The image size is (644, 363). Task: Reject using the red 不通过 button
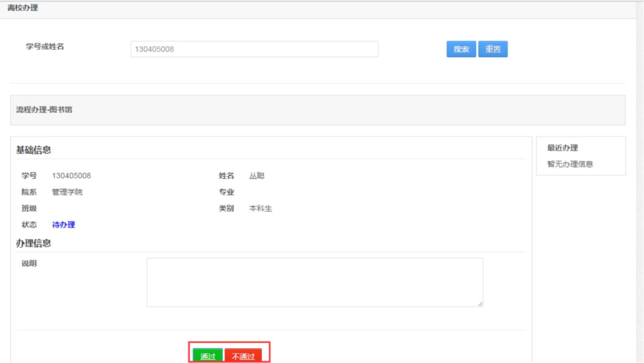(x=243, y=356)
